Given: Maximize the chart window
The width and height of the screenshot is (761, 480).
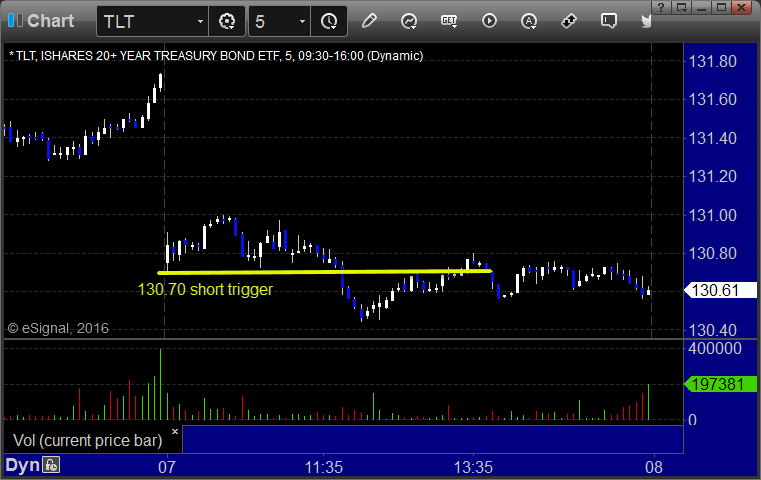Looking at the screenshot, I should tap(722, 7).
